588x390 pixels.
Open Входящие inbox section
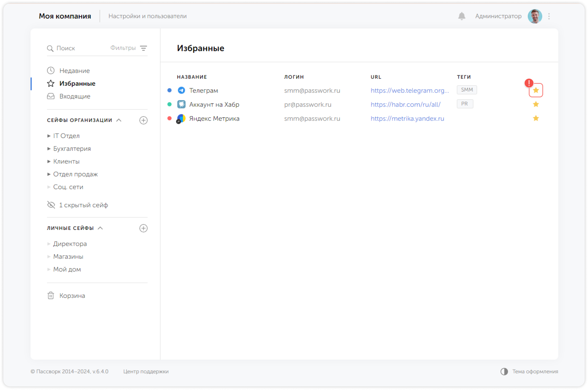pyautogui.click(x=74, y=96)
